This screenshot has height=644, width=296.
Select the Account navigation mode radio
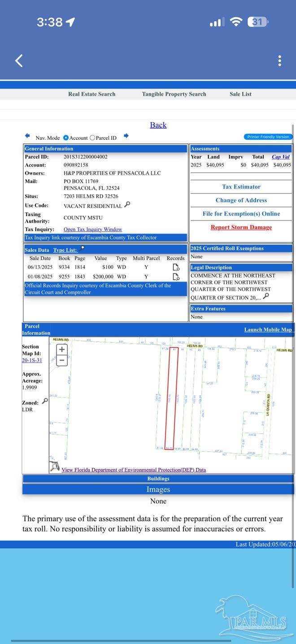coord(66,138)
